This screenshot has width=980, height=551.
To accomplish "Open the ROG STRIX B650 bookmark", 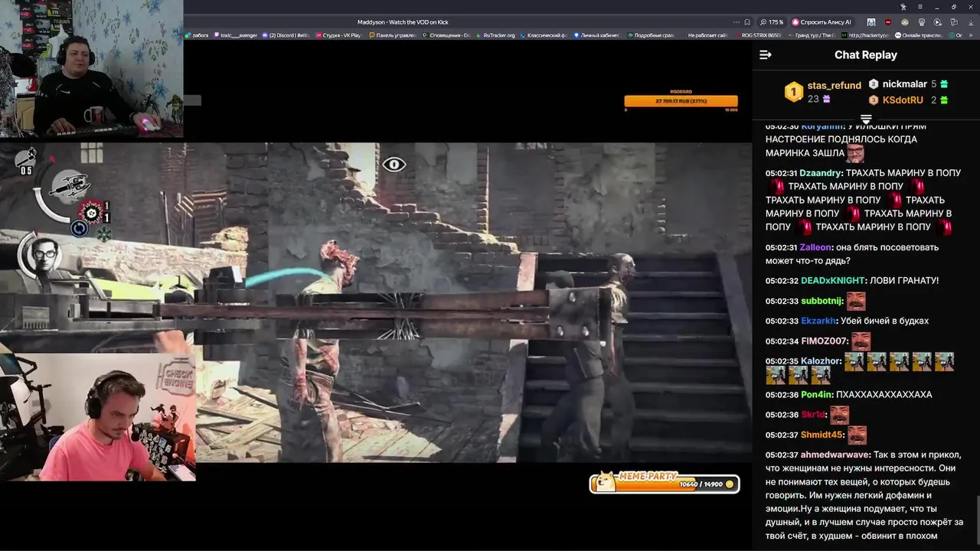I will click(x=759, y=35).
